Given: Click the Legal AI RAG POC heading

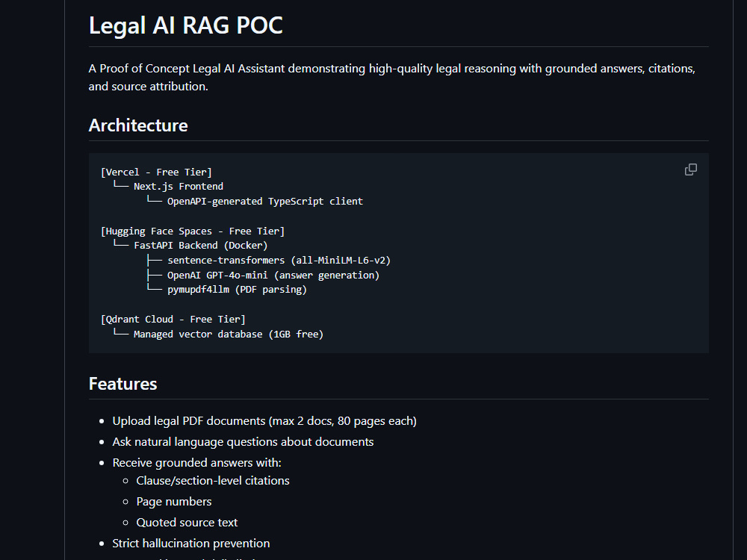Looking at the screenshot, I should (x=186, y=25).
